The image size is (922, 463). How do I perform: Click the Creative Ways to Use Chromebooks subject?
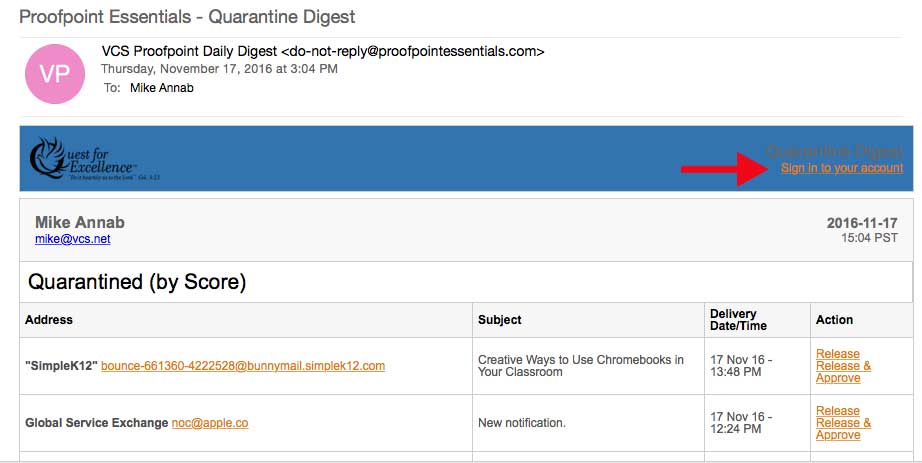click(x=580, y=366)
